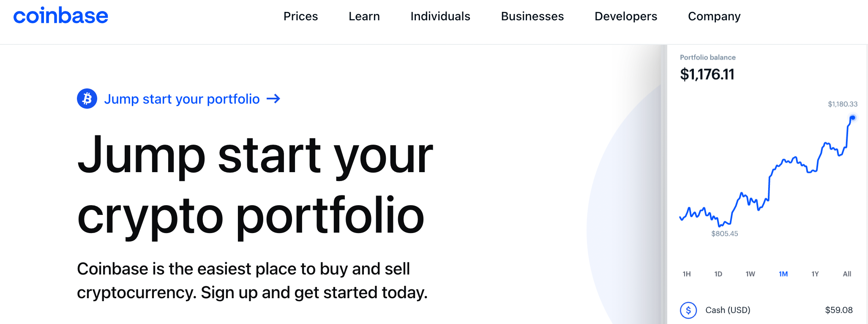
Task: Click the blue dot at chart peak
Action: coord(852,118)
